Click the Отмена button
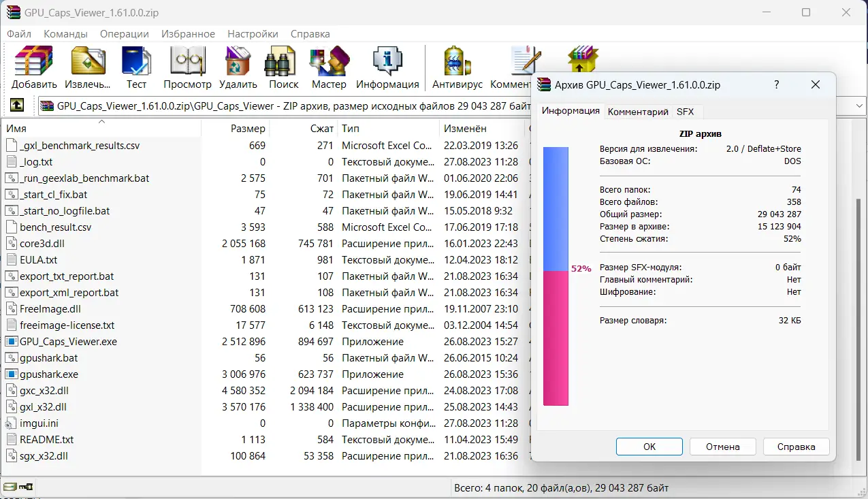The height and width of the screenshot is (499, 868). point(723,447)
